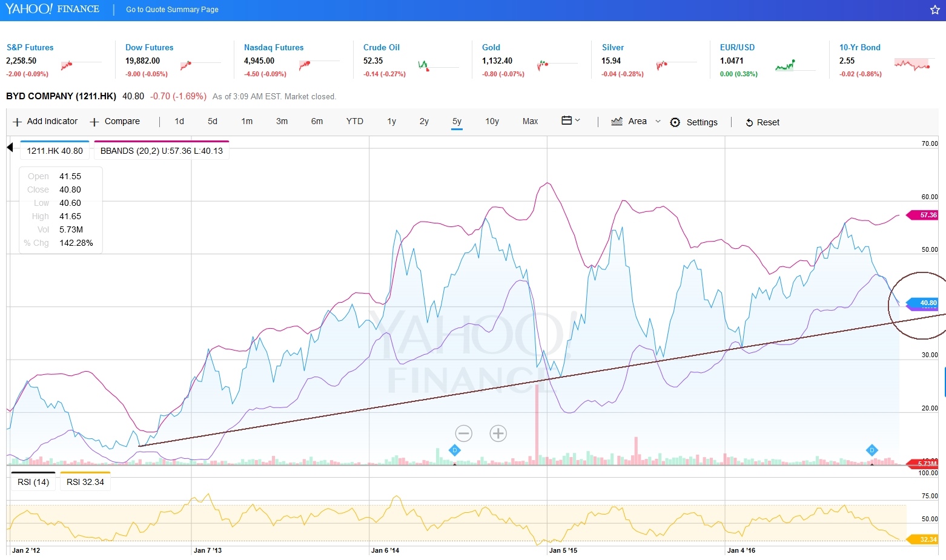Click the RSI (14) indicator label
The image size is (946, 560).
pyautogui.click(x=33, y=482)
